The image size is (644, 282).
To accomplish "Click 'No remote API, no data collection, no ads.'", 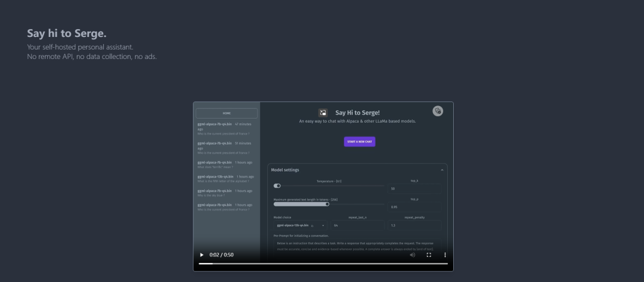I will 92,57.
